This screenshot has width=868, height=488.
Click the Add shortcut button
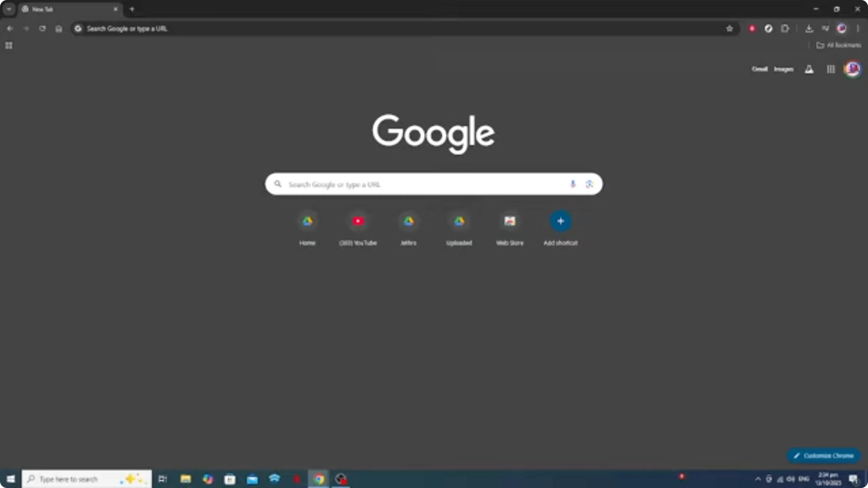560,221
